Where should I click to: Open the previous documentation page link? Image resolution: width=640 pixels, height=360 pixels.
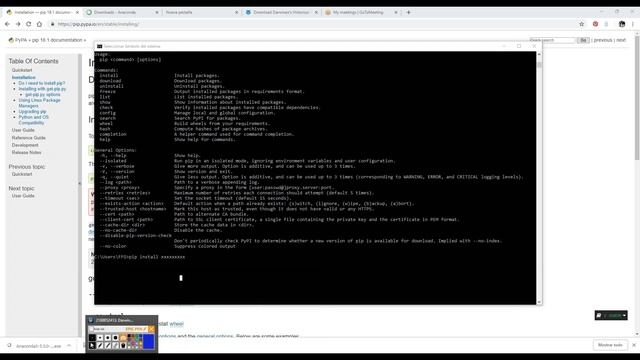tap(603, 40)
